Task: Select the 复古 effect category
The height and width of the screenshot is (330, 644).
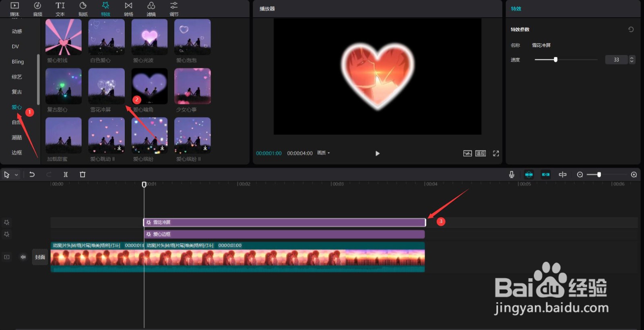Action: point(17,92)
